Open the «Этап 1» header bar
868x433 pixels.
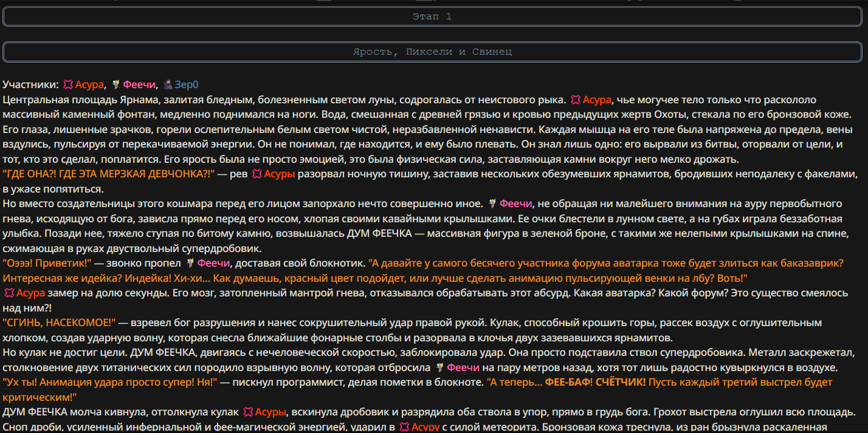coord(432,16)
